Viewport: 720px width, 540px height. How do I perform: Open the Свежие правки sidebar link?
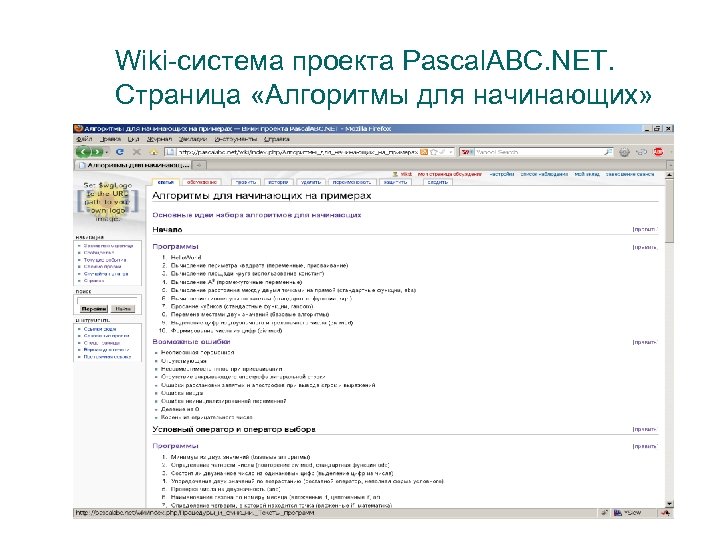tap(102, 266)
